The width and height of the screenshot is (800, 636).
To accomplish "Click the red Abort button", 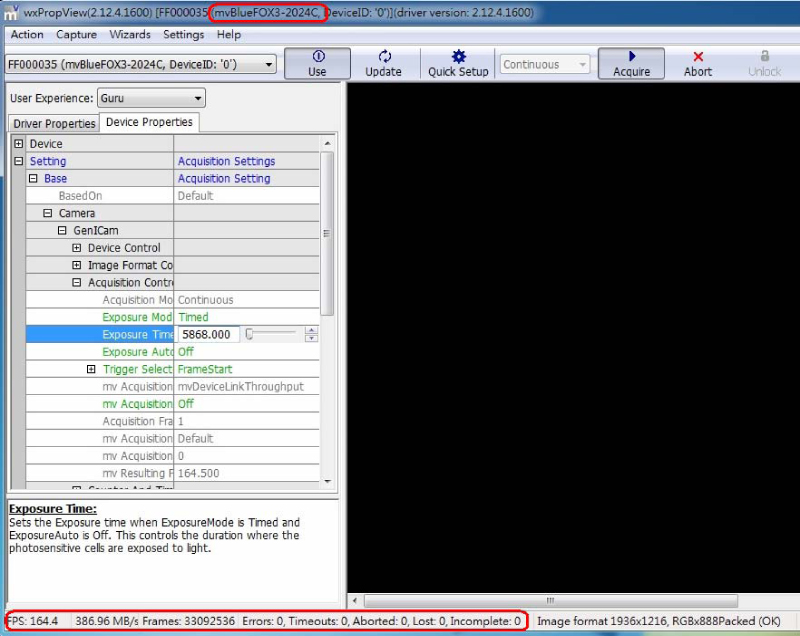I will pyautogui.click(x=698, y=64).
